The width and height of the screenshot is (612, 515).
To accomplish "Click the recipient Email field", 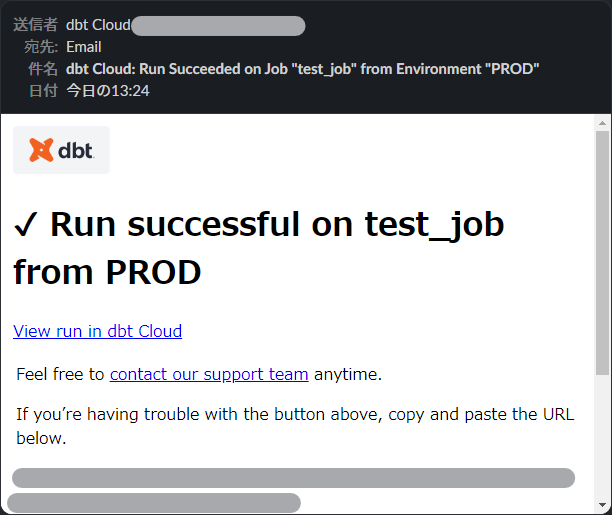I will click(x=84, y=47).
